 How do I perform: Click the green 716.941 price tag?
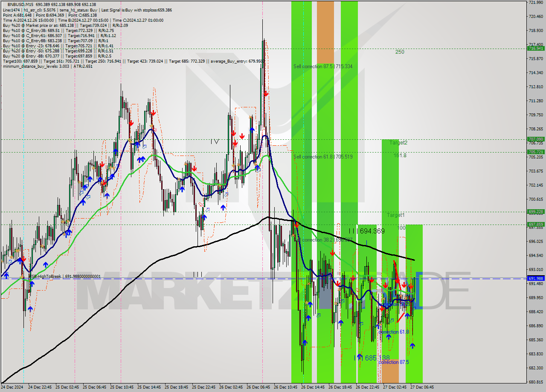click(x=536, y=49)
